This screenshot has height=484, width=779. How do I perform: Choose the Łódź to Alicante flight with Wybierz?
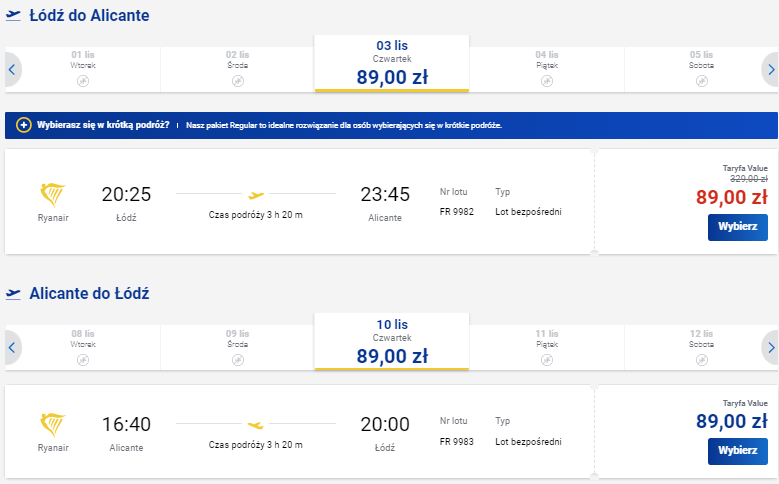tap(738, 227)
